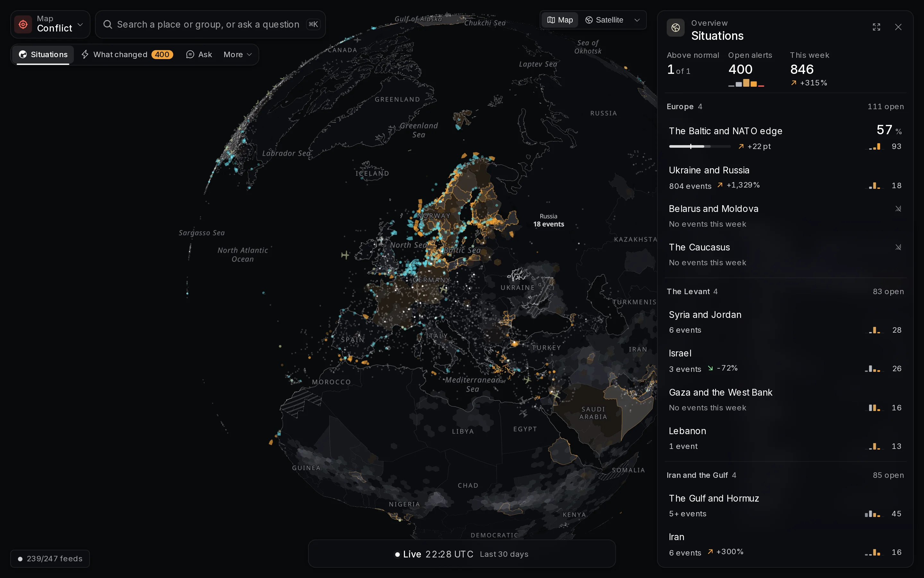
Task: Click the Baltic row mini bar chart
Action: pos(875,147)
